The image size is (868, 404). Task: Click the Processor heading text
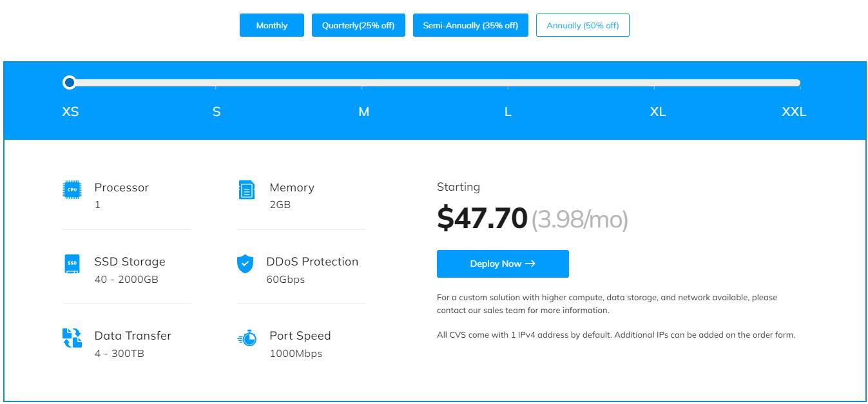(121, 188)
